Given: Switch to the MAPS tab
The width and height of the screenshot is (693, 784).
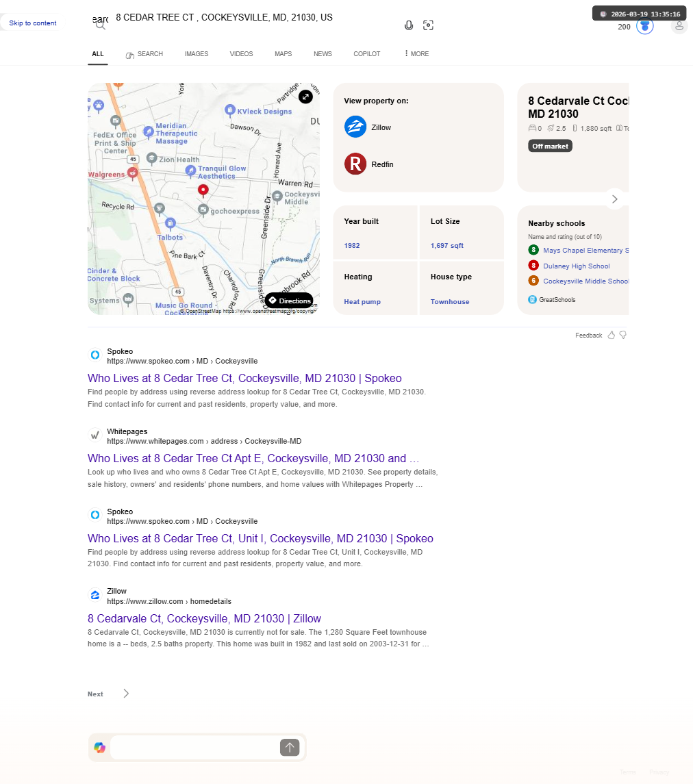Looking at the screenshot, I should click(x=283, y=53).
